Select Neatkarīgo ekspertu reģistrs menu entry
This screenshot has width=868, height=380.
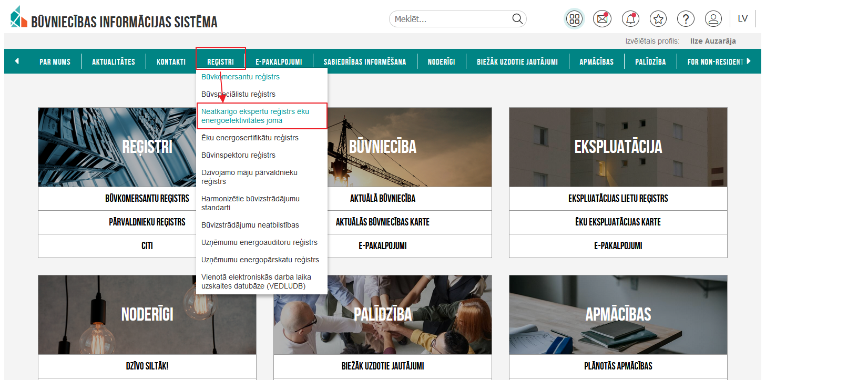coord(255,116)
